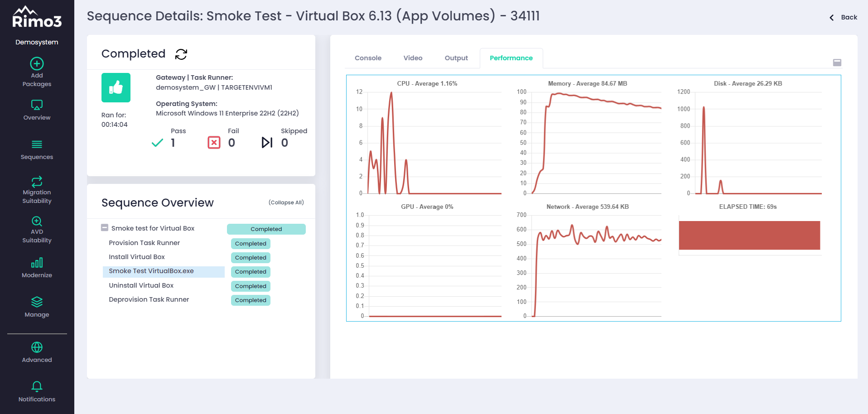Click Completed badge for Uninstall Virtual Box
This screenshot has width=868, height=414.
click(x=251, y=286)
